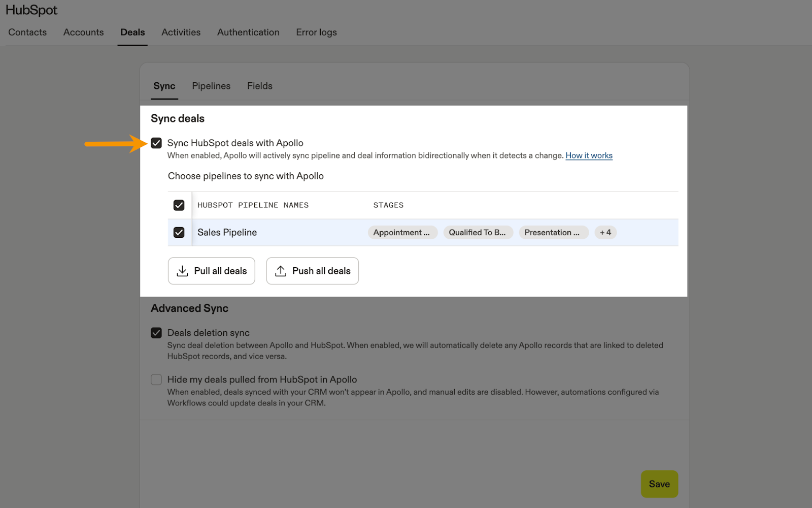Click the upload icon on Push all deals
Image resolution: width=812 pixels, height=508 pixels.
coord(281,271)
